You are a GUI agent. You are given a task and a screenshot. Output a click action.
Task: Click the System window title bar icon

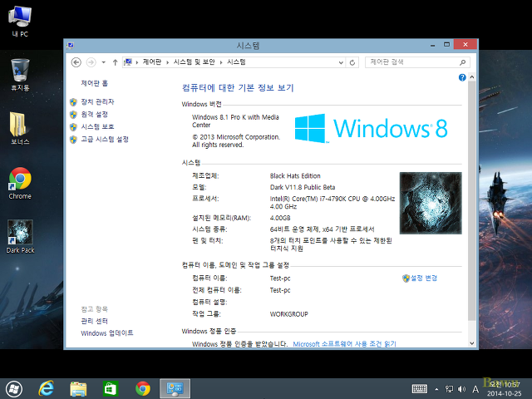[71, 45]
